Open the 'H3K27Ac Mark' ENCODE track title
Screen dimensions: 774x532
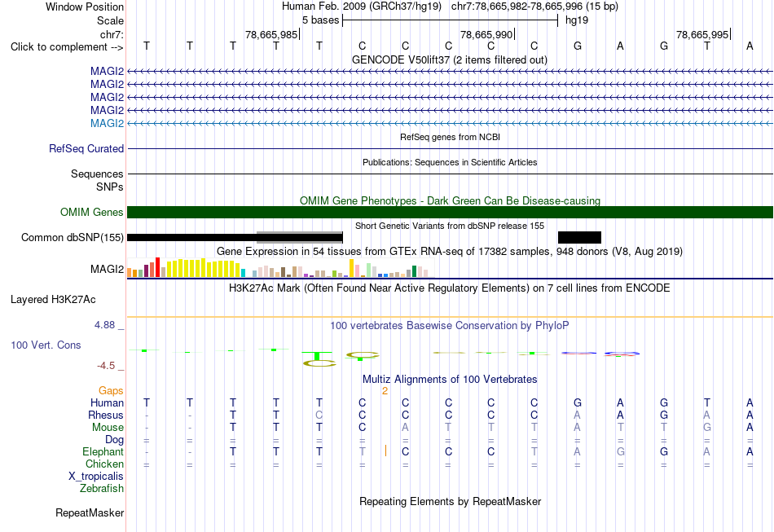449,288
